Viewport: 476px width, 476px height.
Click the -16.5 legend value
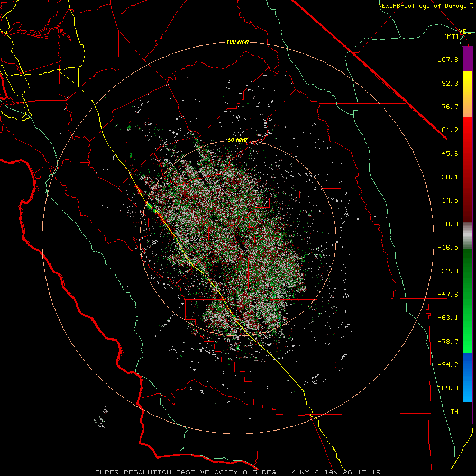click(448, 248)
